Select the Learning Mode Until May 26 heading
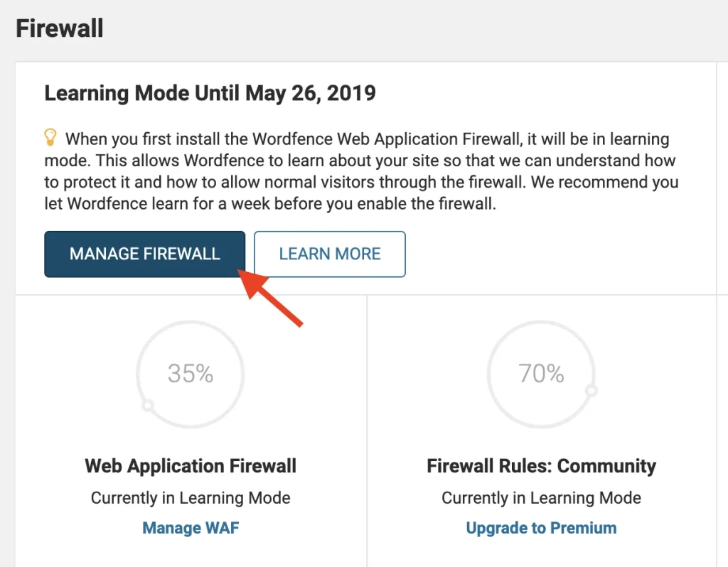Viewport: 728px width, 567px height. 210,93
